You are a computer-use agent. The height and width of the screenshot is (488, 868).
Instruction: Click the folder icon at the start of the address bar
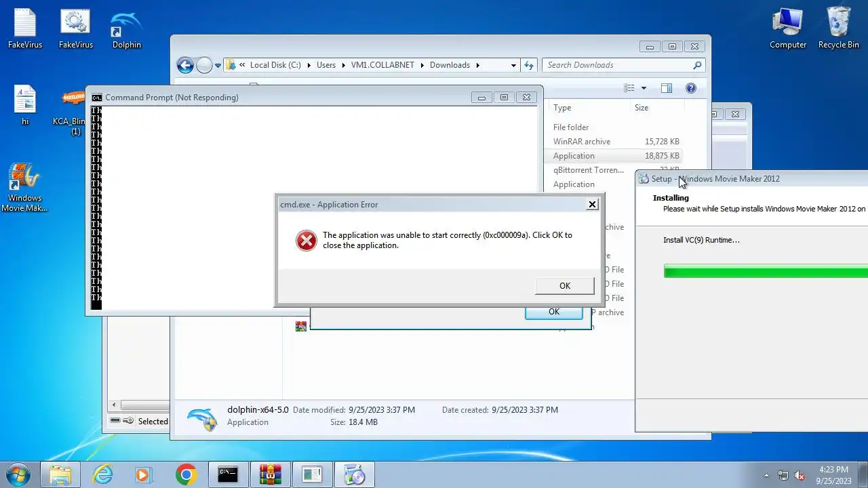231,65
